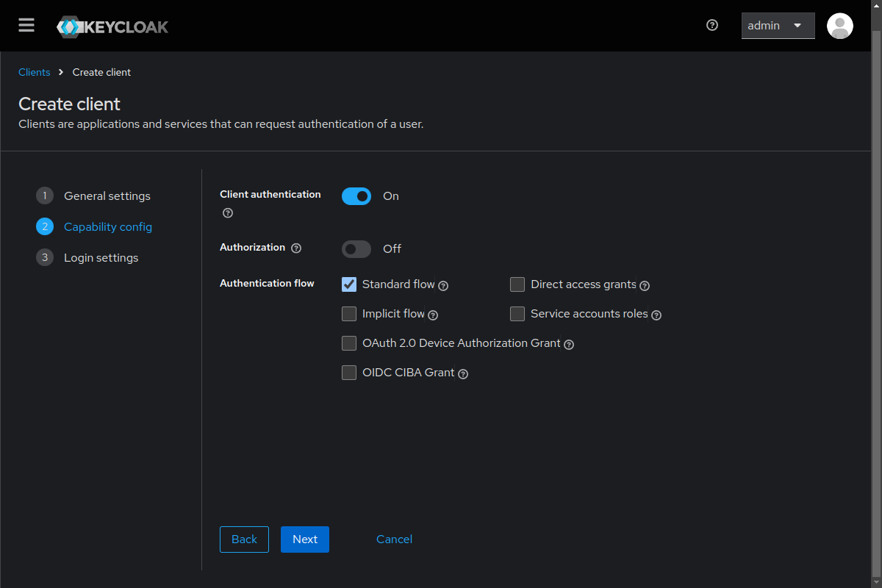The width and height of the screenshot is (882, 588).
Task: Jump to Login settings step
Action: point(101,258)
